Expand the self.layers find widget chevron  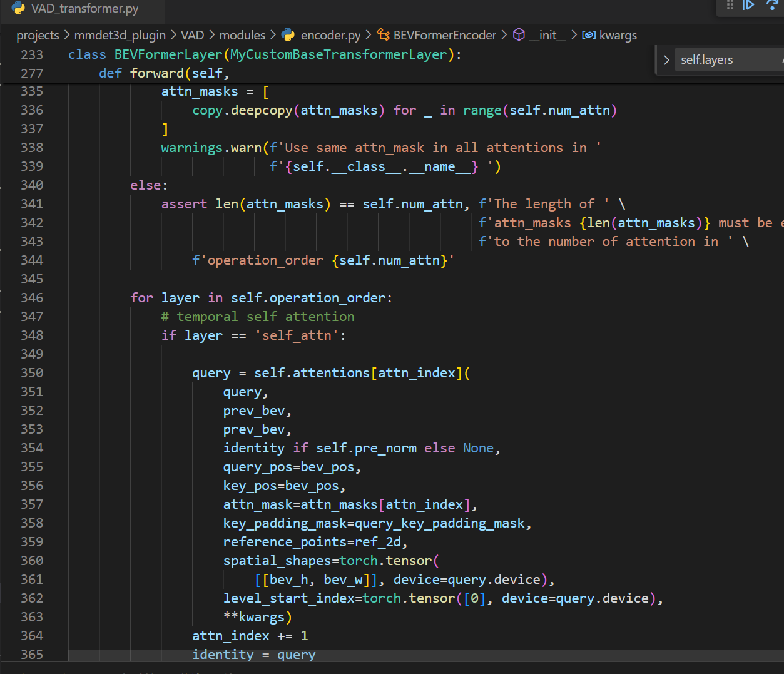pyautogui.click(x=666, y=60)
